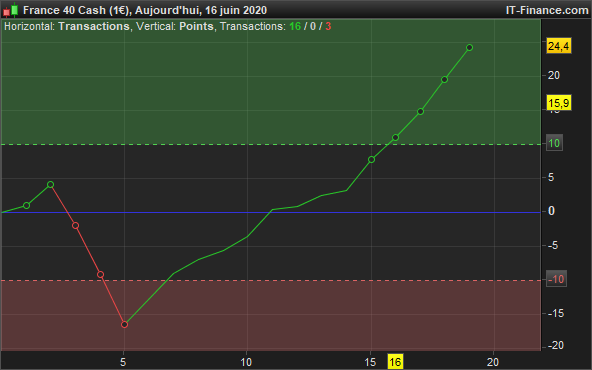
Task: Click the green data point at transaction 17
Action: click(x=420, y=111)
